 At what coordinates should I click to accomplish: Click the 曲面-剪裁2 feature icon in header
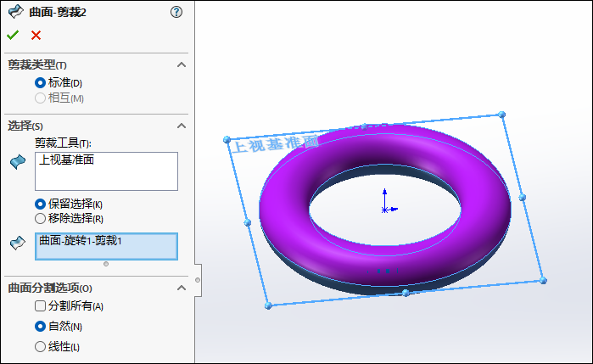pyautogui.click(x=16, y=12)
